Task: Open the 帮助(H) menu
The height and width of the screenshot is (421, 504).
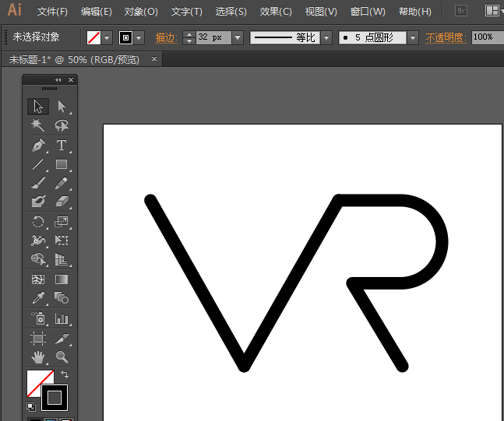Action: point(415,12)
